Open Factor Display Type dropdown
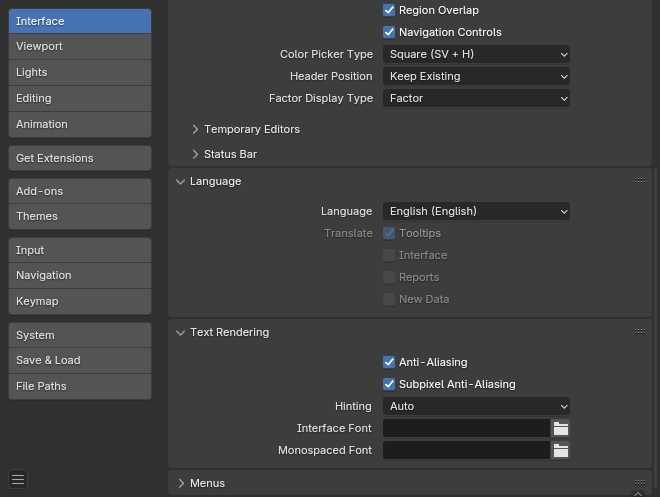Image resolution: width=660 pixels, height=497 pixels. 476,98
